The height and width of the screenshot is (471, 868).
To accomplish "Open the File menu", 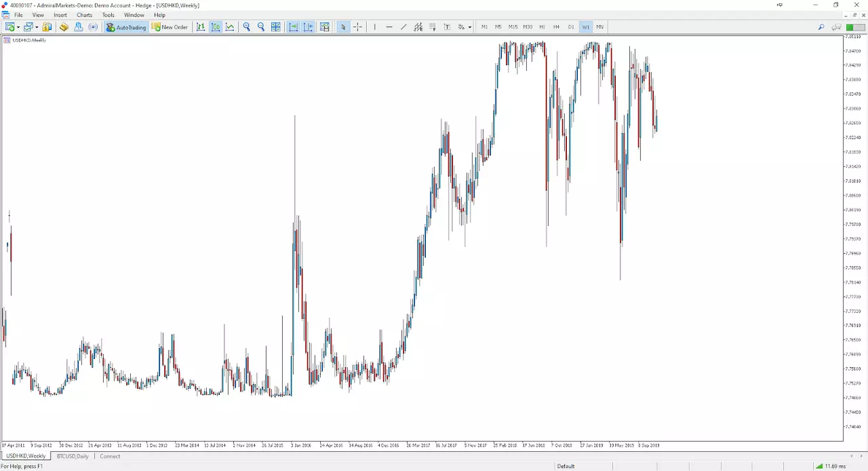I will (x=18, y=15).
